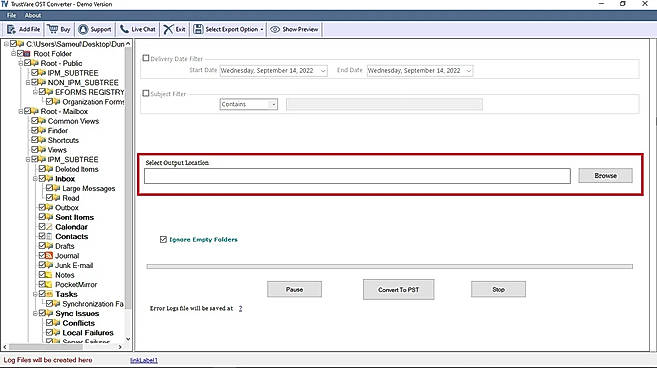This screenshot has height=368, width=657.
Task: Click the Inbox folder icon
Action: click(49, 179)
